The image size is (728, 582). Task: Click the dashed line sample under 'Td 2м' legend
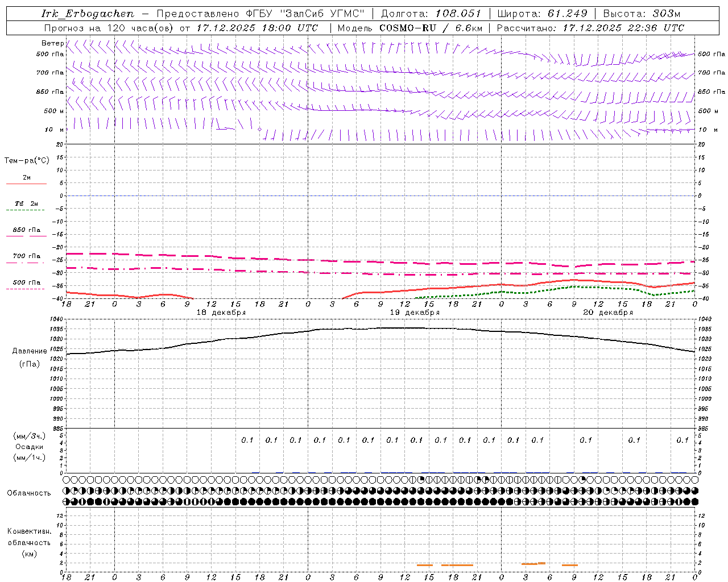click(25, 210)
